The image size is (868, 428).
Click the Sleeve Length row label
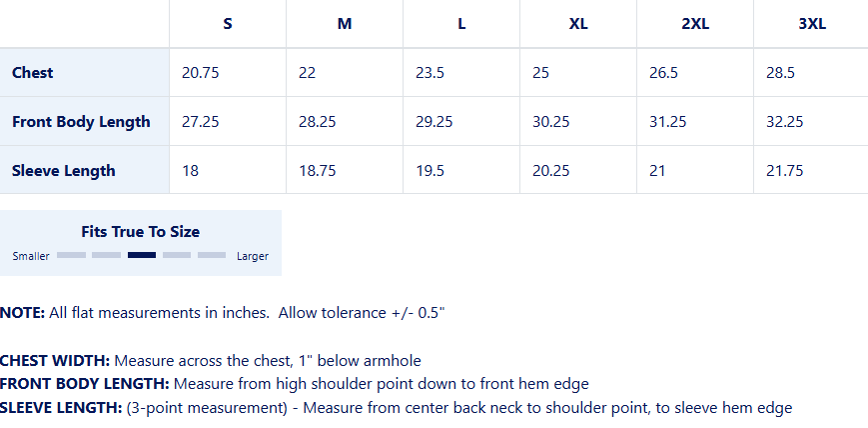64,170
